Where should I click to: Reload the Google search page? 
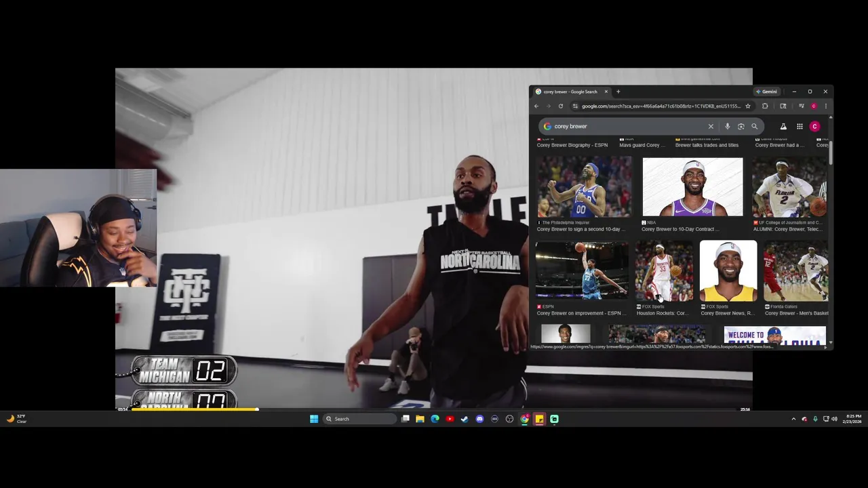click(x=561, y=106)
